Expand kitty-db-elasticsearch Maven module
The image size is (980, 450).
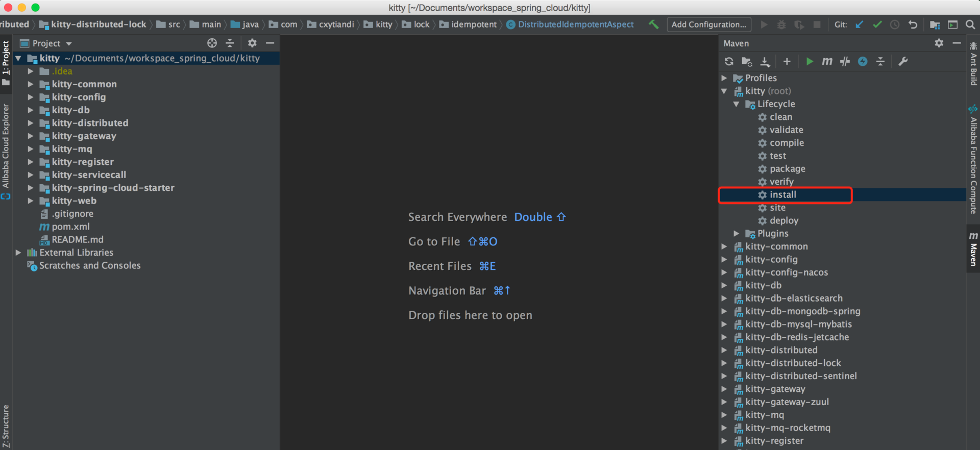click(x=724, y=298)
